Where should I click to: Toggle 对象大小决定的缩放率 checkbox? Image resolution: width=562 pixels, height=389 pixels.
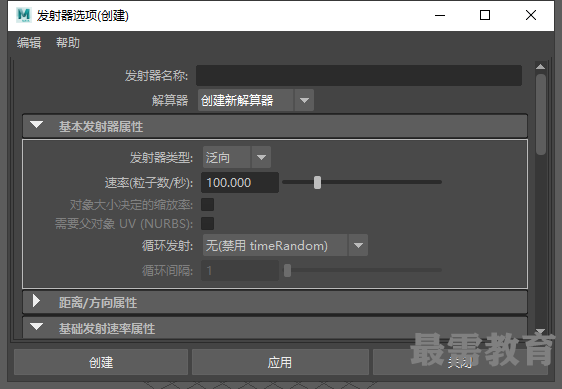(208, 205)
